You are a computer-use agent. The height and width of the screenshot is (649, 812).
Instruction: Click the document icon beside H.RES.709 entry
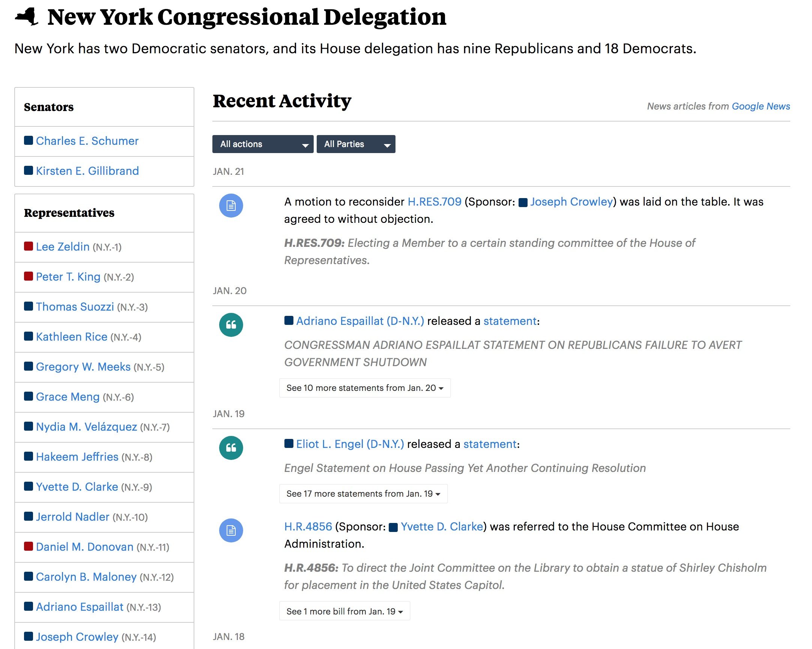click(231, 206)
